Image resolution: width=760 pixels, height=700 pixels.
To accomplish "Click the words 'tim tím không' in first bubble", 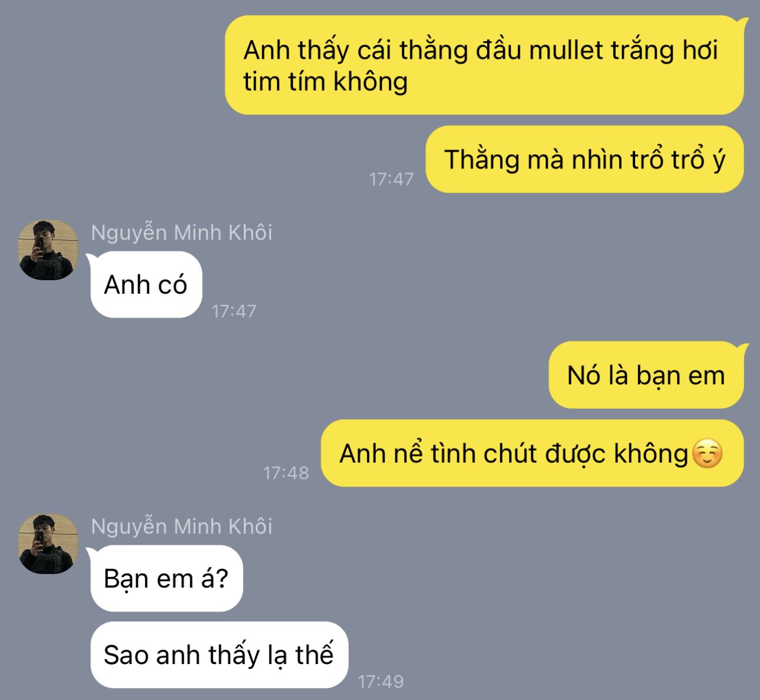I will coord(325,81).
